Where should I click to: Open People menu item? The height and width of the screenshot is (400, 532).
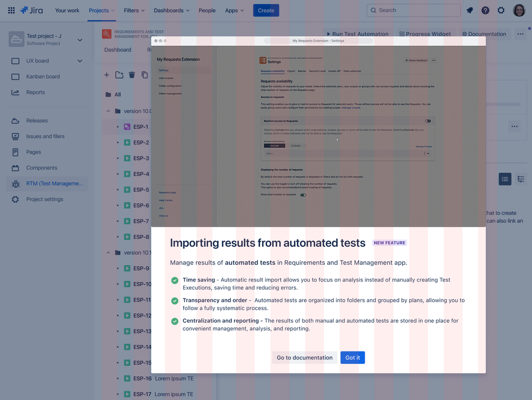tap(207, 11)
